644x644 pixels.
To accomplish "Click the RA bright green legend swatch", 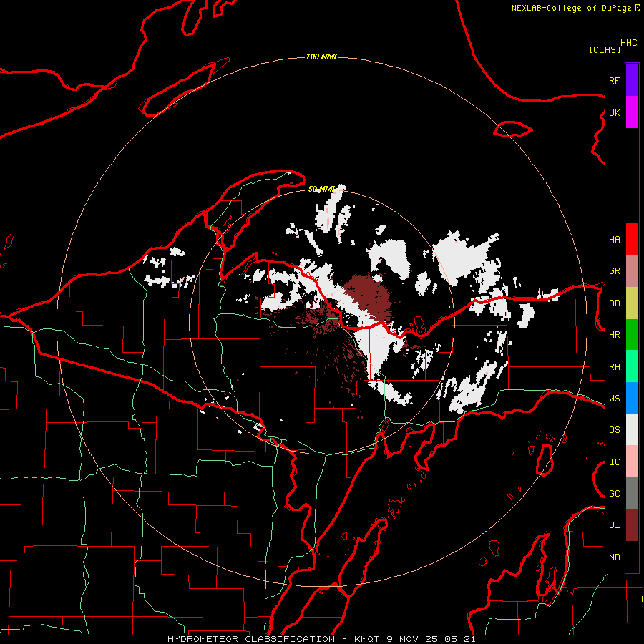I will click(x=632, y=366).
